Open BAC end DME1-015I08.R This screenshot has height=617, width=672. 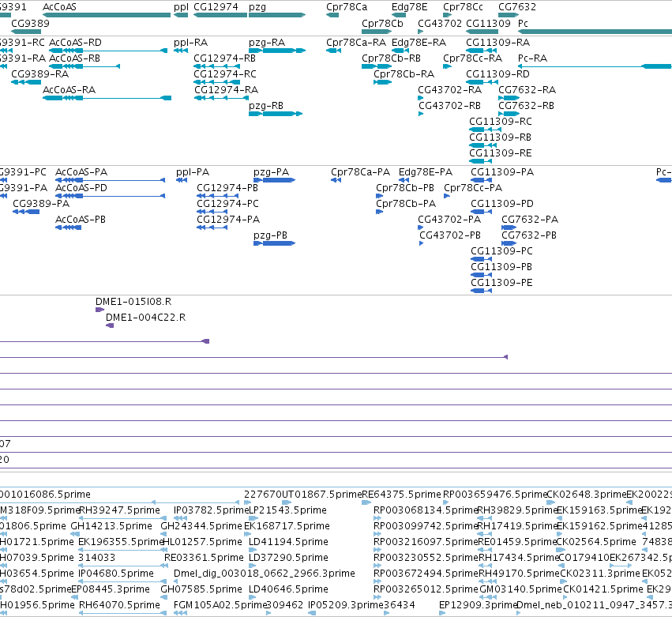coord(133,302)
